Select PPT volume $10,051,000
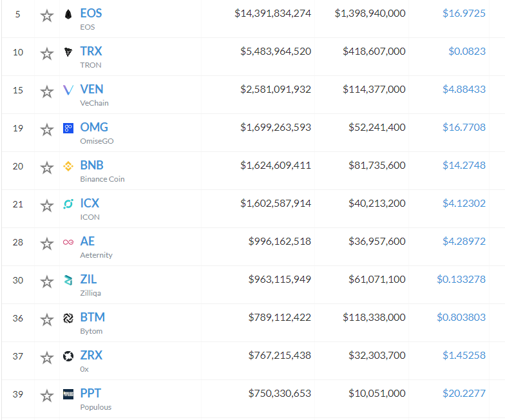505x420 pixels. (377, 393)
